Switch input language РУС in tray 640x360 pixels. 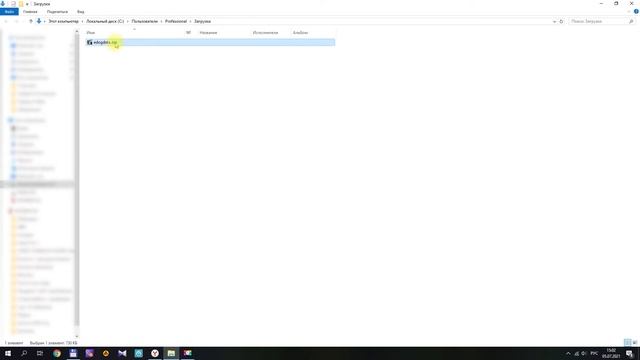point(594,353)
